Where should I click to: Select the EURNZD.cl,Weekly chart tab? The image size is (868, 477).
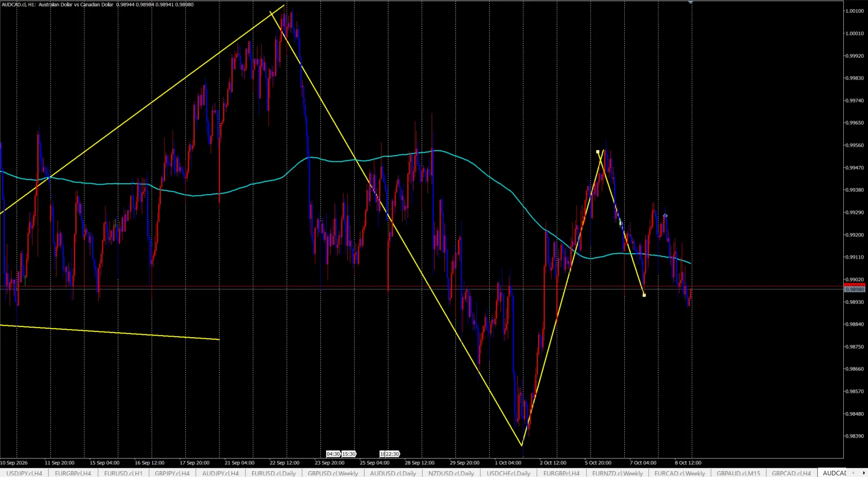[617, 473]
